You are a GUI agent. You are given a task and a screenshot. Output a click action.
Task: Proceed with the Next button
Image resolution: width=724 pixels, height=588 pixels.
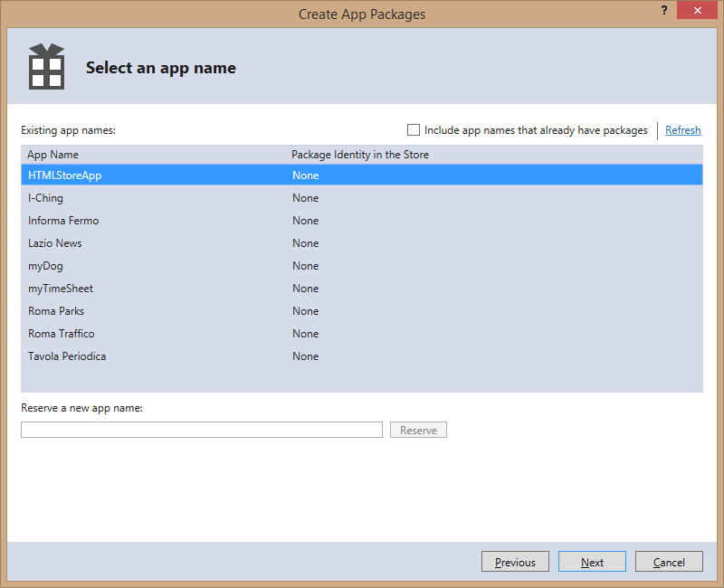(x=592, y=563)
